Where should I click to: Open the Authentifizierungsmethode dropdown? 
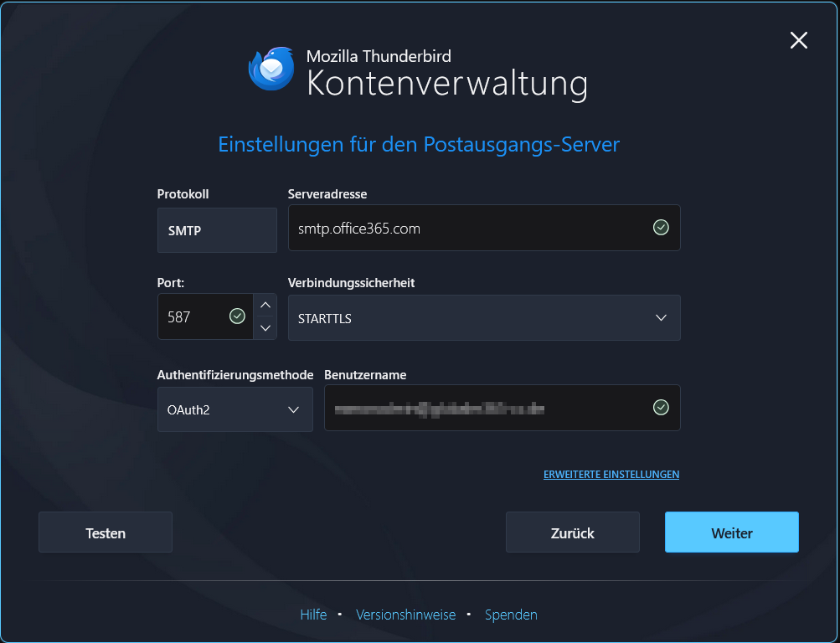(x=235, y=409)
